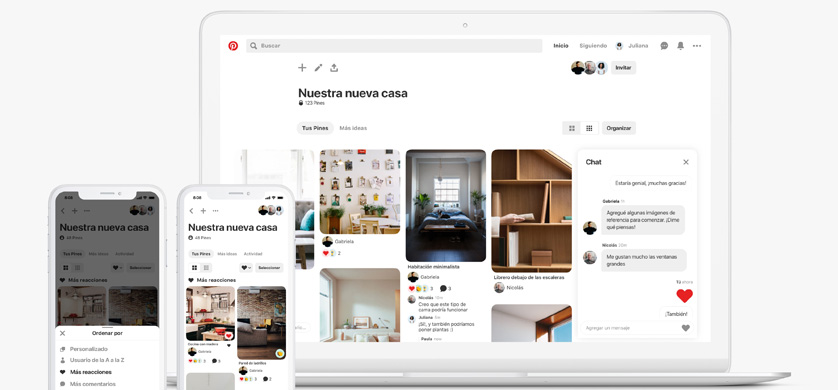Go to Inicio tab on laptop

tap(561, 46)
